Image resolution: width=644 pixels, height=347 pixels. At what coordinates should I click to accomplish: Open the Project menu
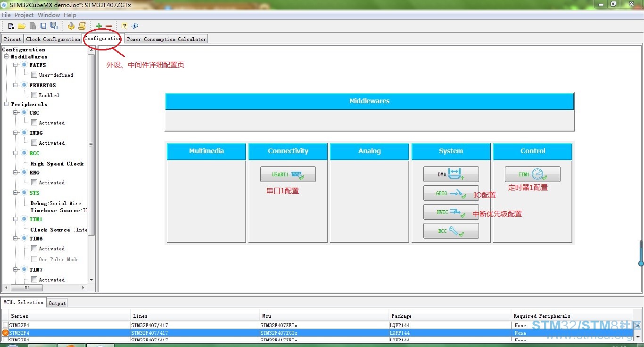(x=24, y=15)
